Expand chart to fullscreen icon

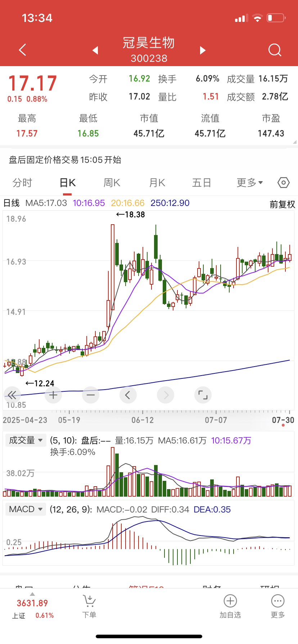pyautogui.click(x=203, y=395)
